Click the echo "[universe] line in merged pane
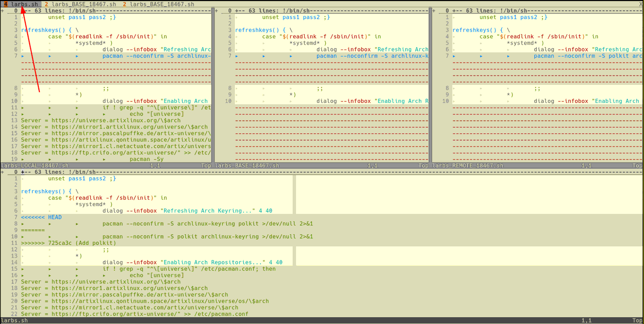 pos(157,275)
